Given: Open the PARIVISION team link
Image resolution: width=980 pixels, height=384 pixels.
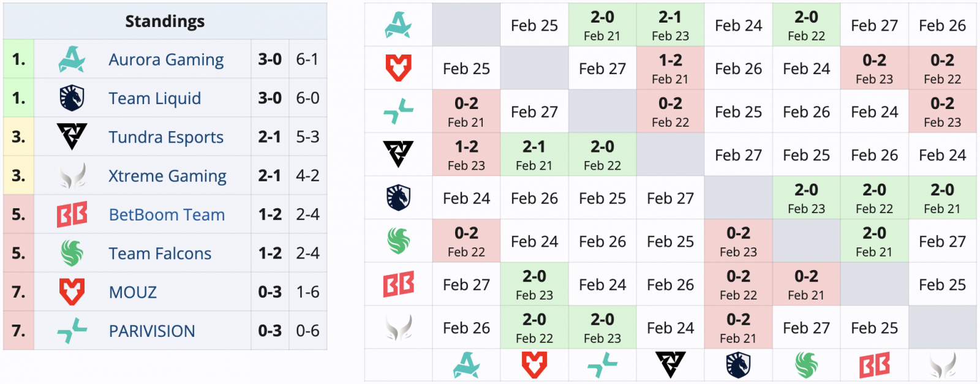Looking at the screenshot, I should [x=152, y=331].
